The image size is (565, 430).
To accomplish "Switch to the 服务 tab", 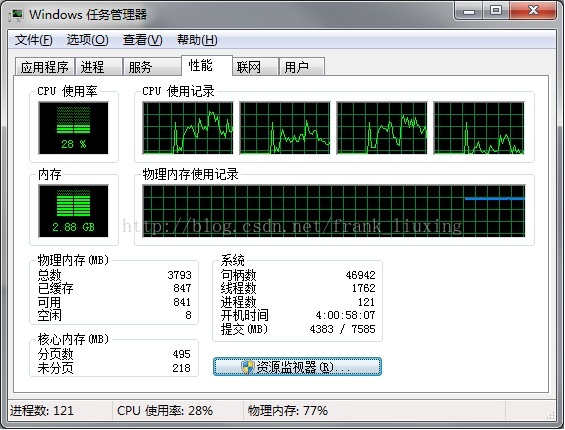I will point(151,67).
